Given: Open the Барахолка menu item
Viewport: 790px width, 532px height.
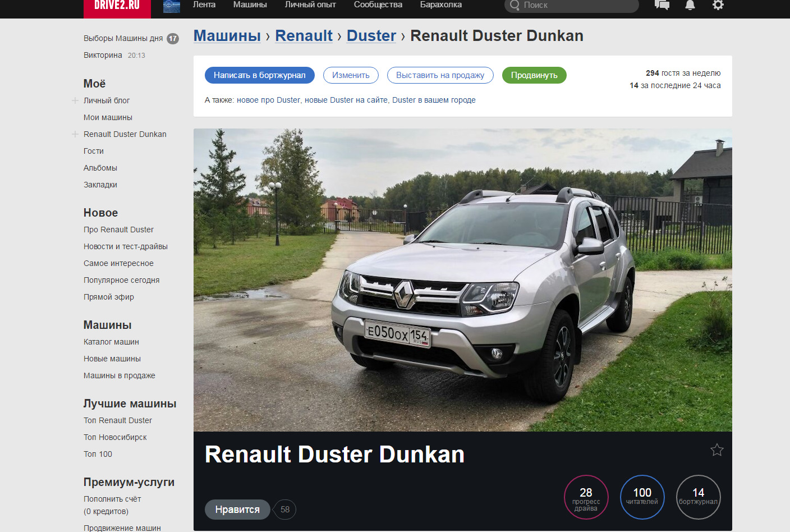Looking at the screenshot, I should 441,4.
